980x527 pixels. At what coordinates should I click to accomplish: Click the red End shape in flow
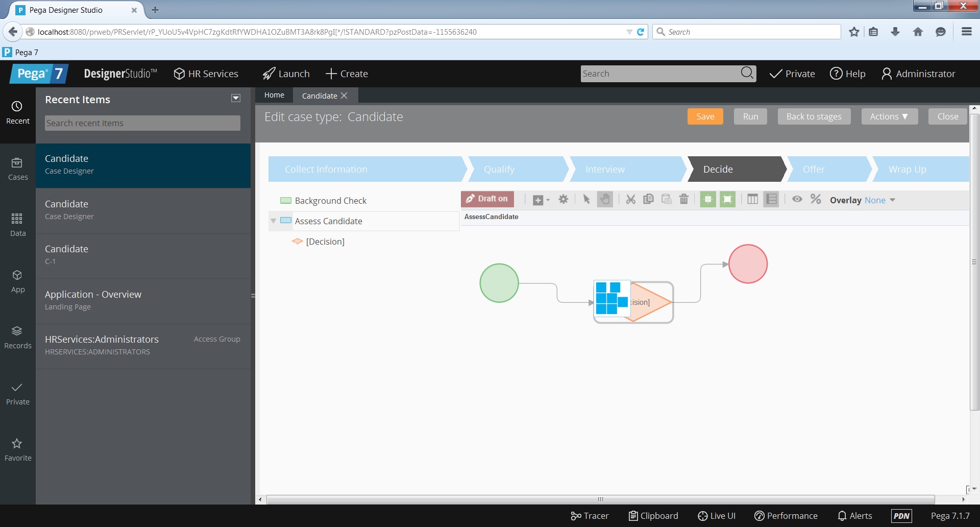[x=748, y=264]
